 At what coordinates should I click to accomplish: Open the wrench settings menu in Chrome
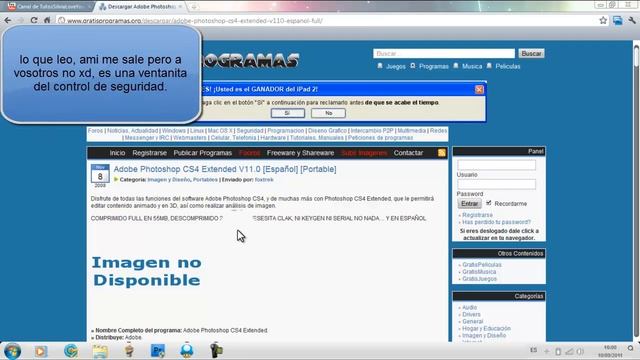(x=632, y=20)
